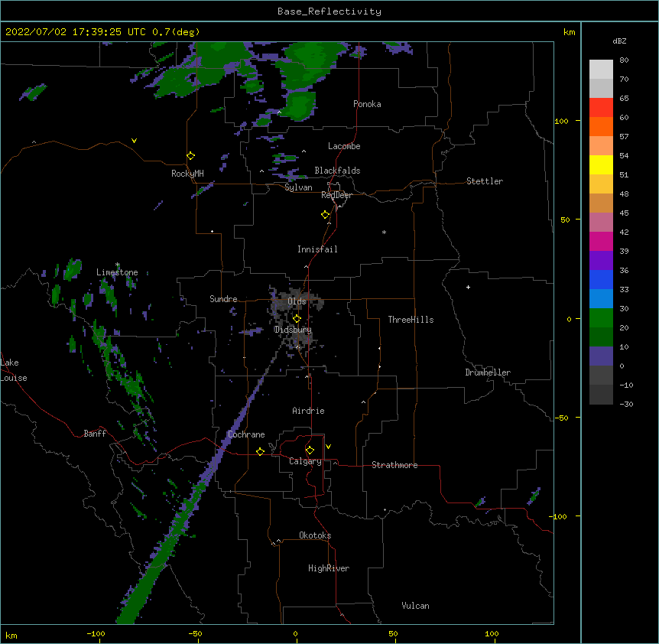659x644 pixels.
Task: Click the Strathmore town label
Action: click(394, 465)
